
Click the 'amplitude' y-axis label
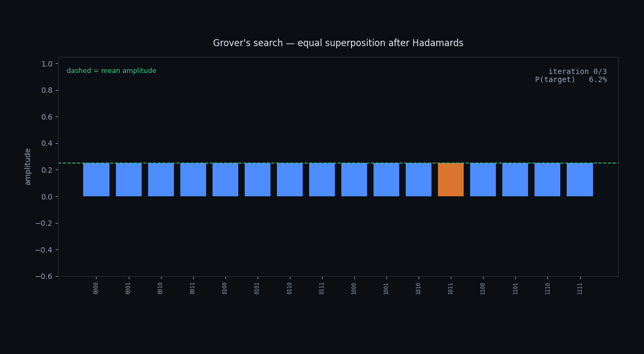coord(28,167)
